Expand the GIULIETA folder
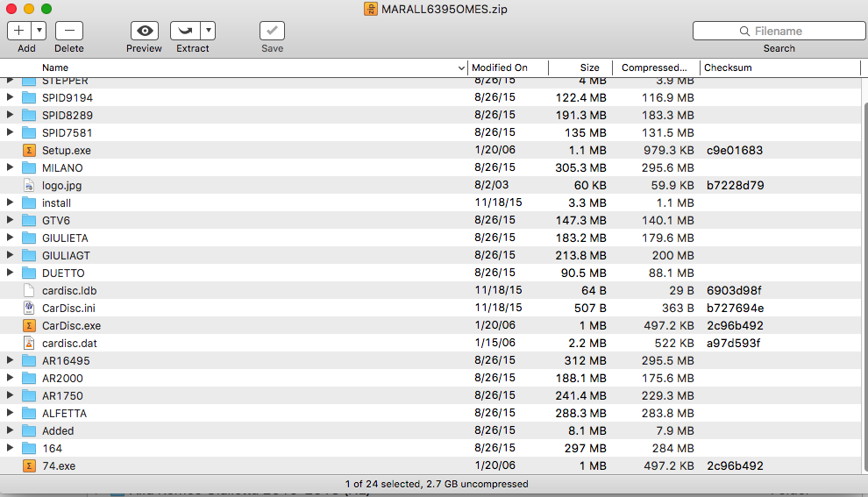868x497 pixels. 10,238
